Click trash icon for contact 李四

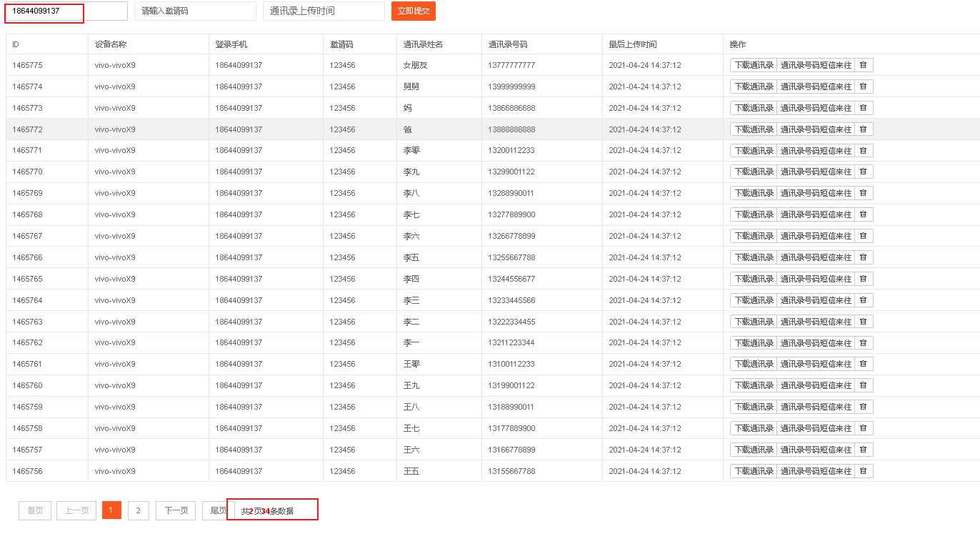(864, 279)
